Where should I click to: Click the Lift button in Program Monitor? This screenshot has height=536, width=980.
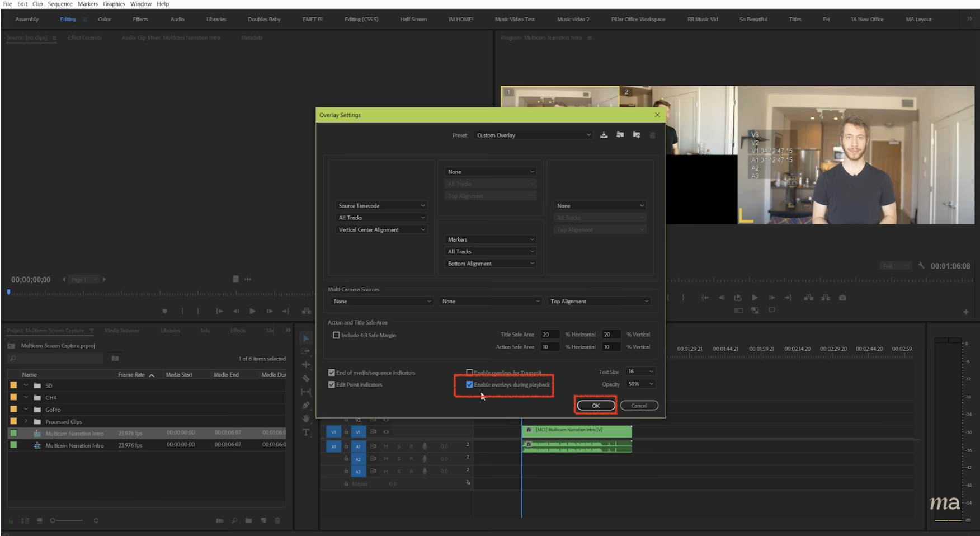(809, 298)
